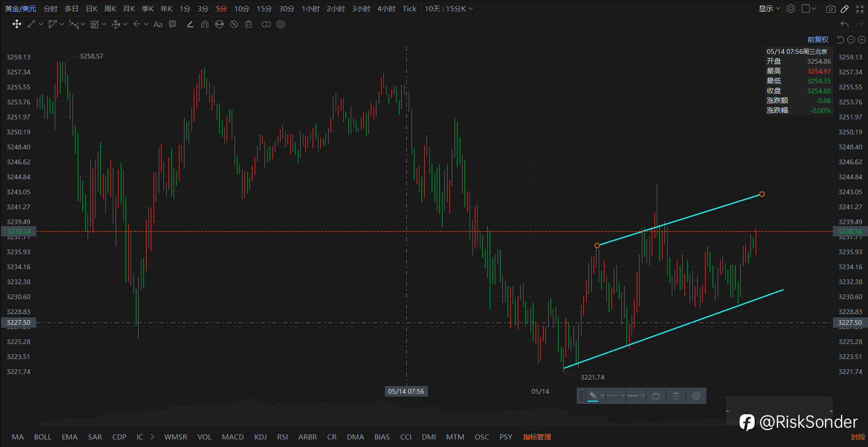Take a chart screenshot with camera icon

pos(831,9)
